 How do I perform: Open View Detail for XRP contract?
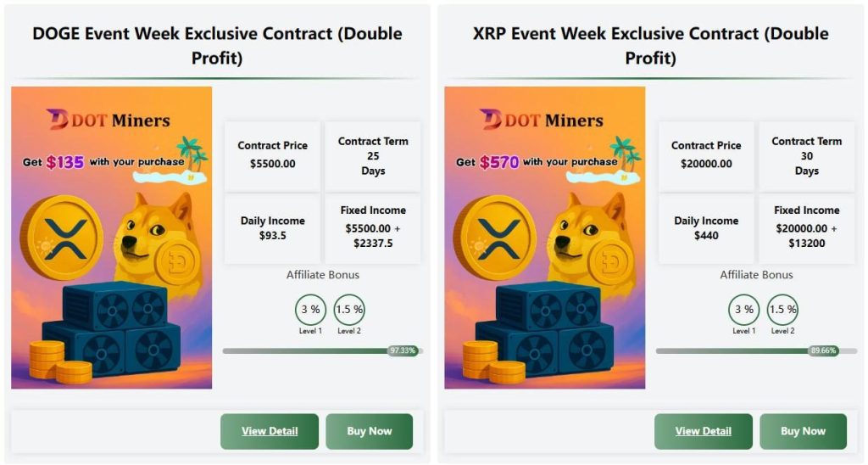(703, 431)
